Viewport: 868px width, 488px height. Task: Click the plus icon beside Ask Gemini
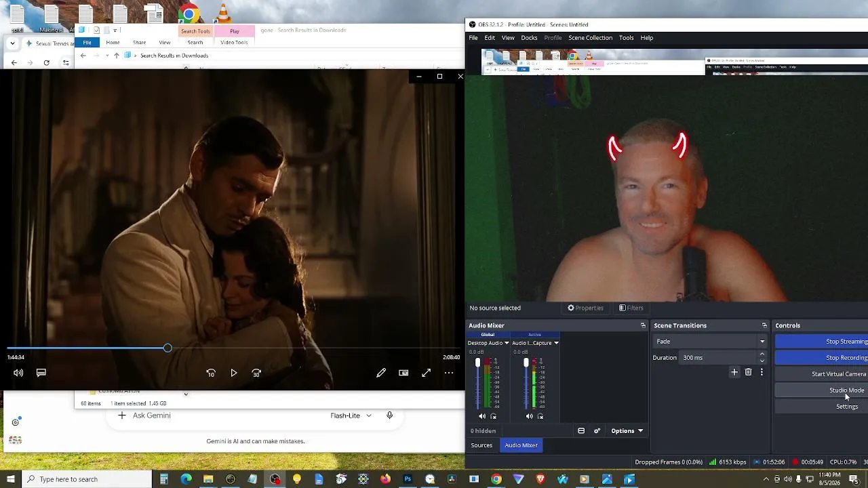tap(121, 415)
